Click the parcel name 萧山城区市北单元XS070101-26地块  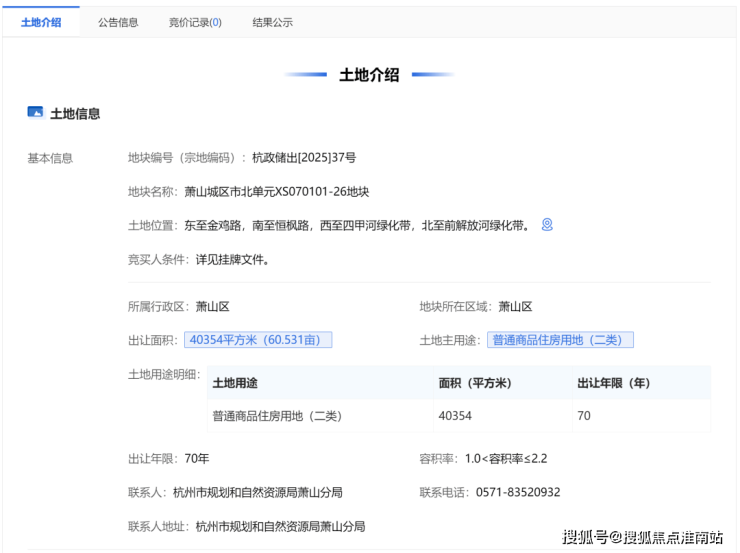coord(276,191)
